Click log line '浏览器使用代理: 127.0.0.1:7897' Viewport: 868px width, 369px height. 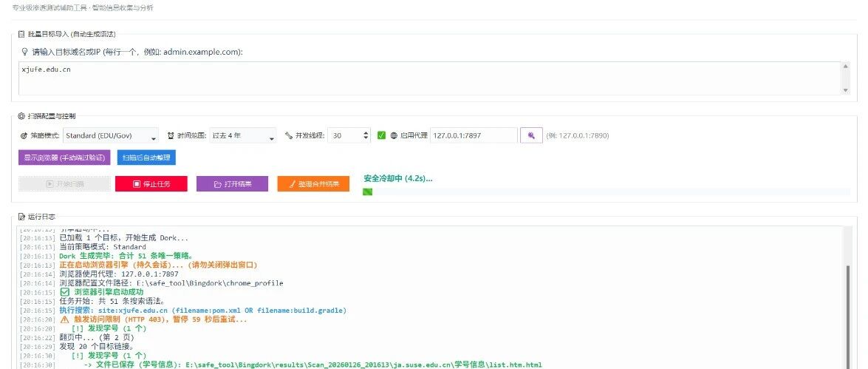[118, 274]
